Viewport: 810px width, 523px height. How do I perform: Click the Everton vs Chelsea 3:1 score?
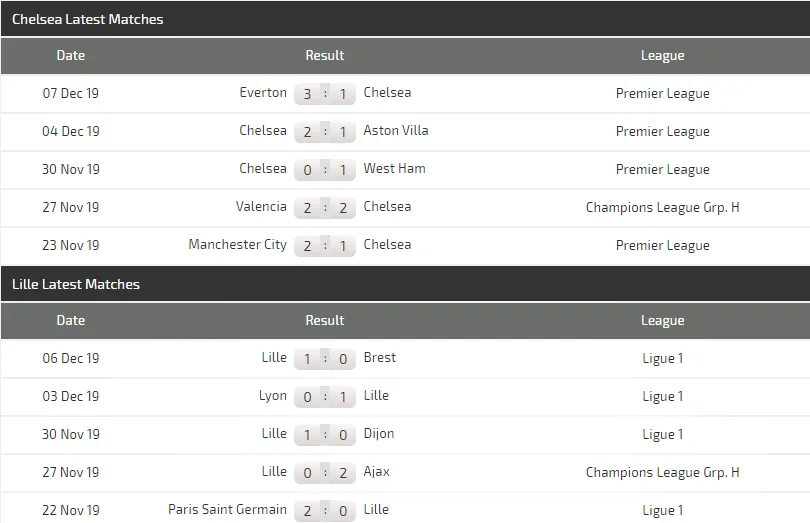point(325,94)
